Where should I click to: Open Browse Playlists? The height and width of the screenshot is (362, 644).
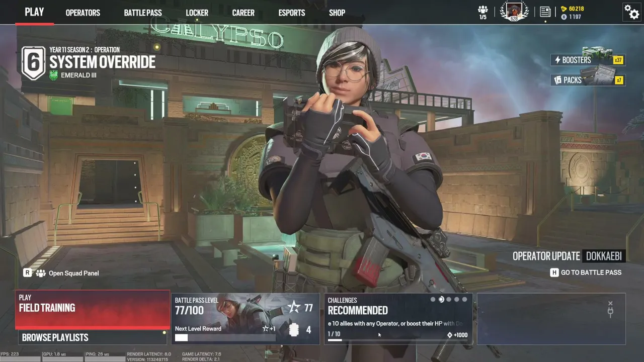point(93,337)
